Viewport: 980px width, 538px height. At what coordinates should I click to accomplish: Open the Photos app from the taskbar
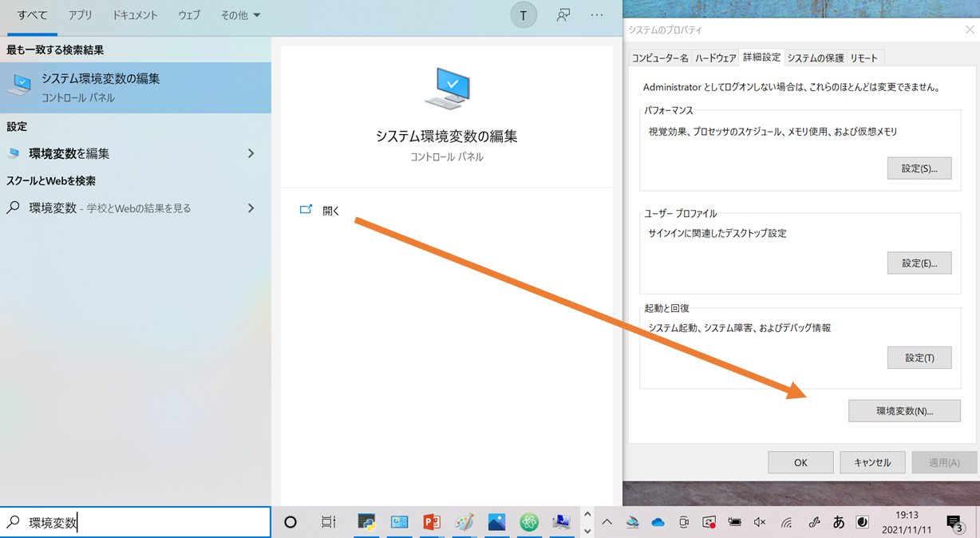498,522
